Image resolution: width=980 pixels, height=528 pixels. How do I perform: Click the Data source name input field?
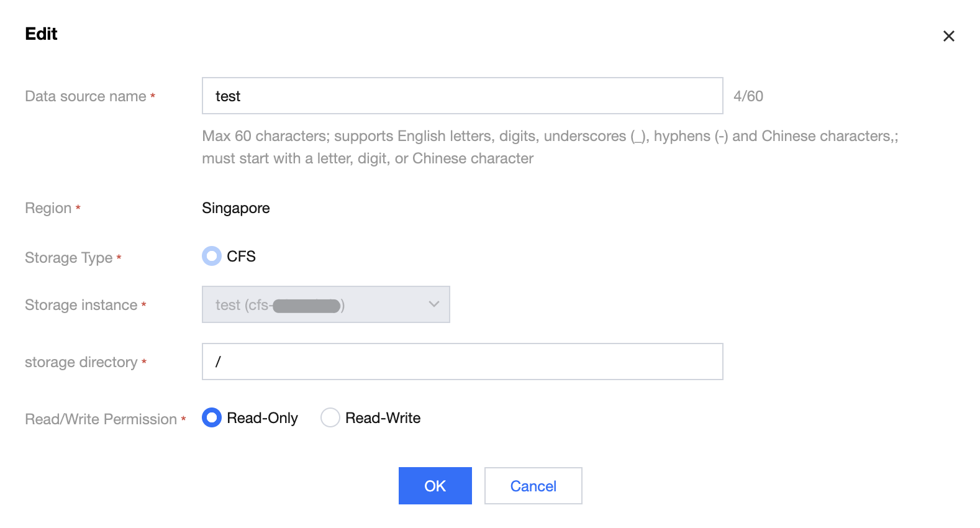pos(462,96)
